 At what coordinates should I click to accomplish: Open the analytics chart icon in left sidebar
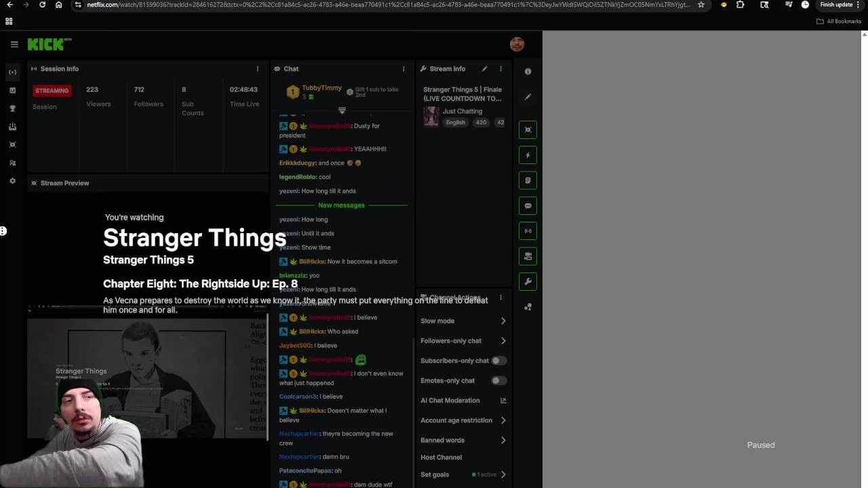[12, 90]
